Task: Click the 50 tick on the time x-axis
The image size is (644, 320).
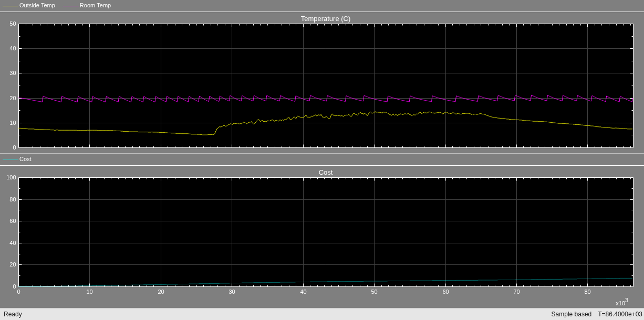Action: point(374,292)
